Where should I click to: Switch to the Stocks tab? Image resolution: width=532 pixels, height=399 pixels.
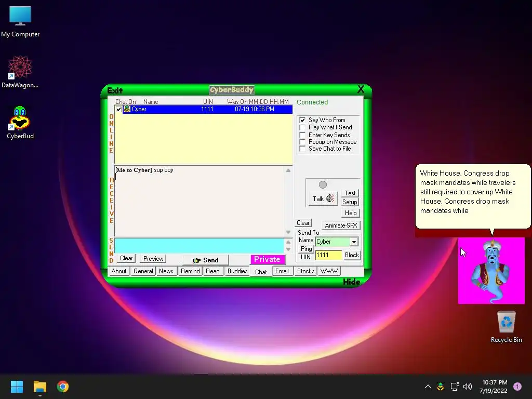pyautogui.click(x=305, y=271)
